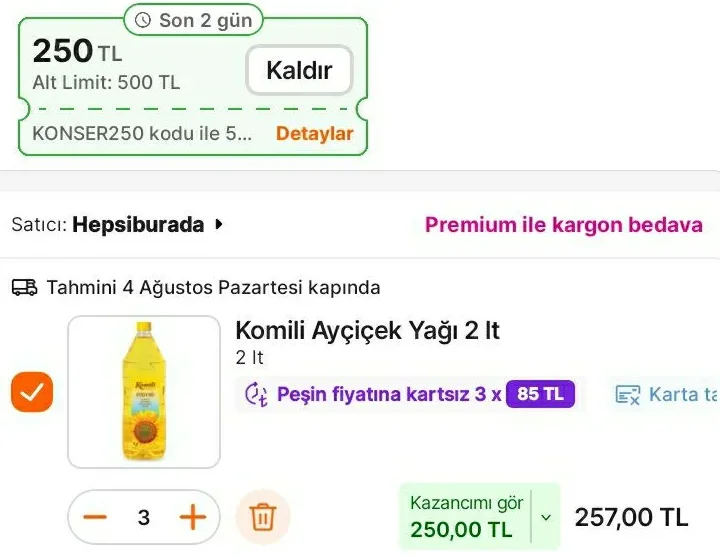Uncheck the Komili product checkbox

coord(32,393)
